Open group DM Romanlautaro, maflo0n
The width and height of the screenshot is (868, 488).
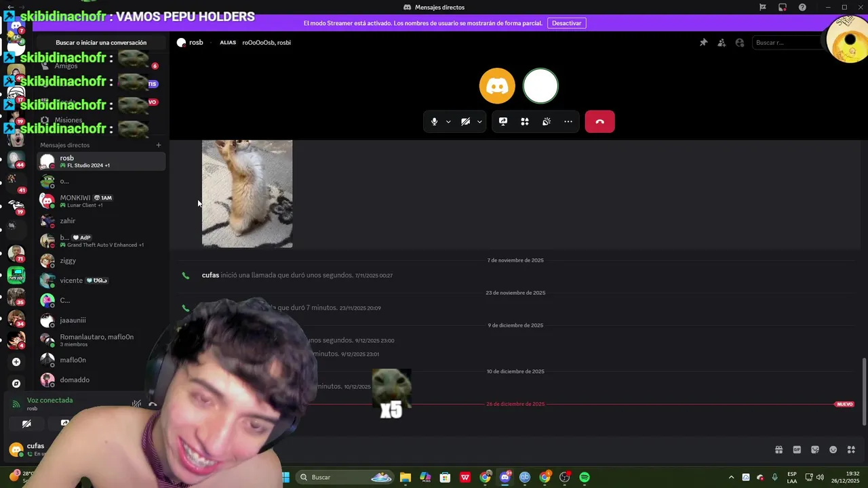click(x=101, y=340)
